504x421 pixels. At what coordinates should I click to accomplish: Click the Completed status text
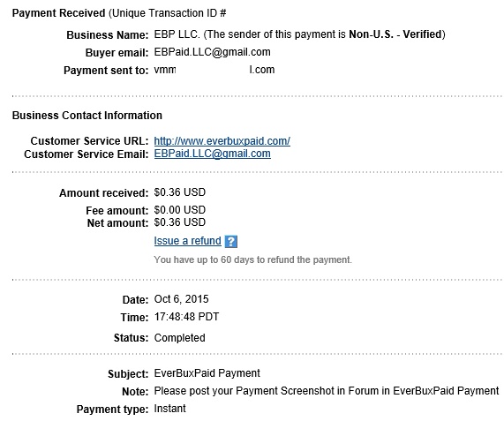tap(179, 338)
